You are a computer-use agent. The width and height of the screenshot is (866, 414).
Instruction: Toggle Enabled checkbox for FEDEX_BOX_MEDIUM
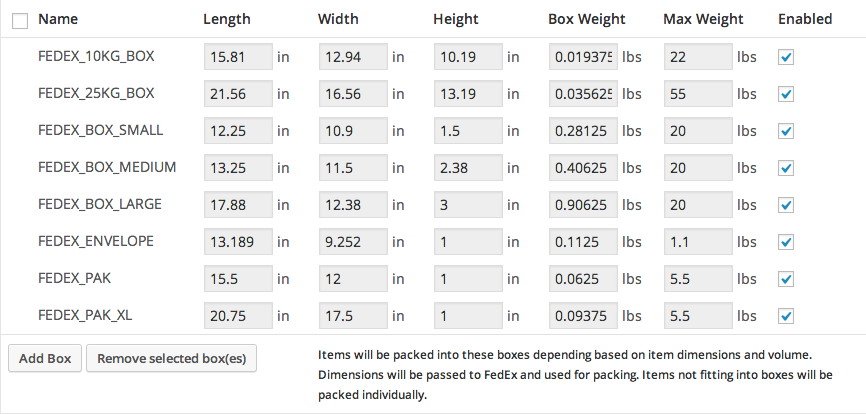(x=786, y=168)
